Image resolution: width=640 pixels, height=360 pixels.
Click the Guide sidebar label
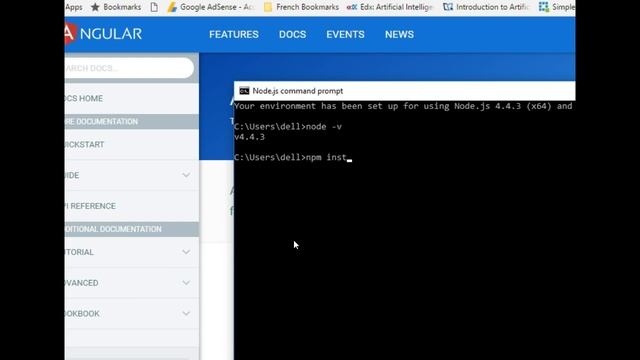(72, 176)
